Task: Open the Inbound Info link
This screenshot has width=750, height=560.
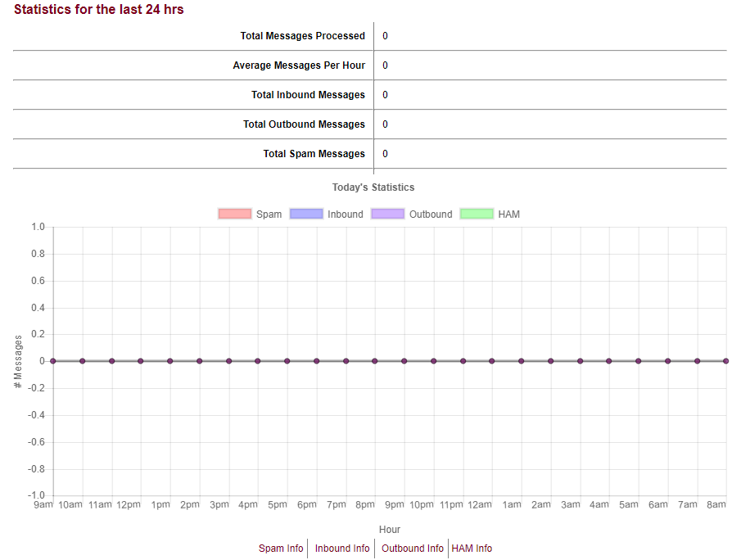Action: tap(342, 549)
